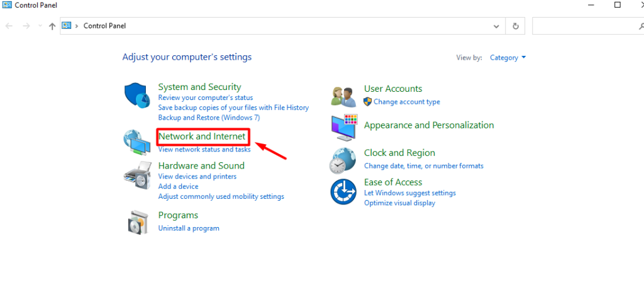Refresh the Control Panel view
The width and height of the screenshot is (644, 290).
tap(516, 26)
